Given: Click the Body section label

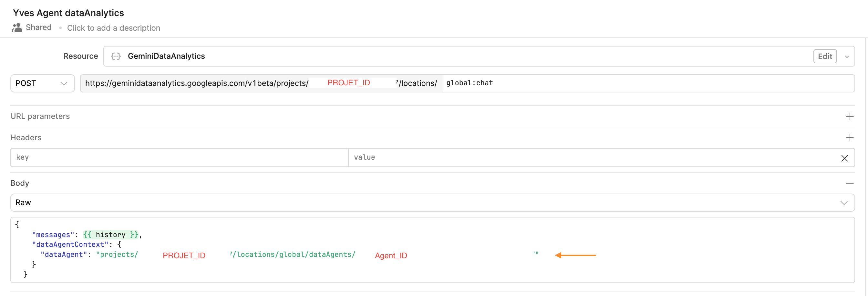Looking at the screenshot, I should click(x=20, y=183).
